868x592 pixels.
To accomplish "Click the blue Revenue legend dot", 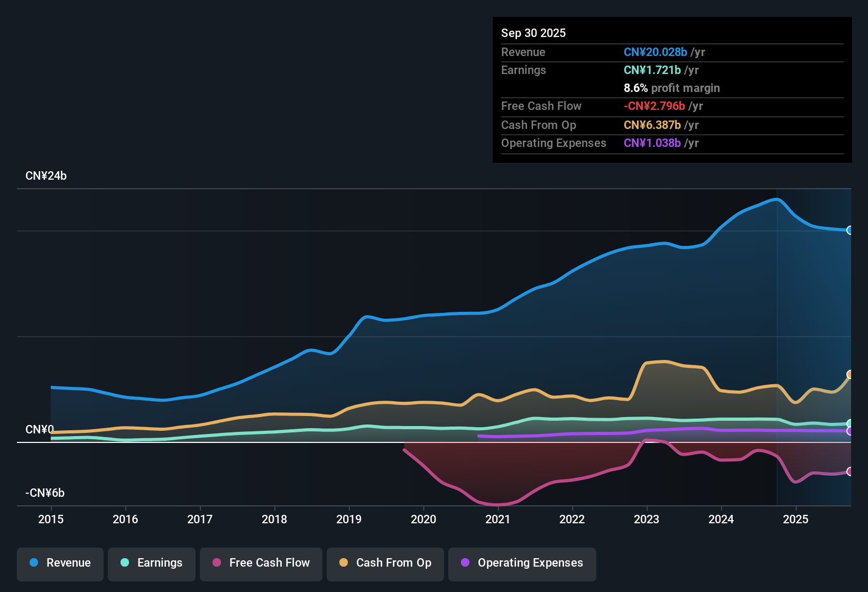I will [34, 563].
